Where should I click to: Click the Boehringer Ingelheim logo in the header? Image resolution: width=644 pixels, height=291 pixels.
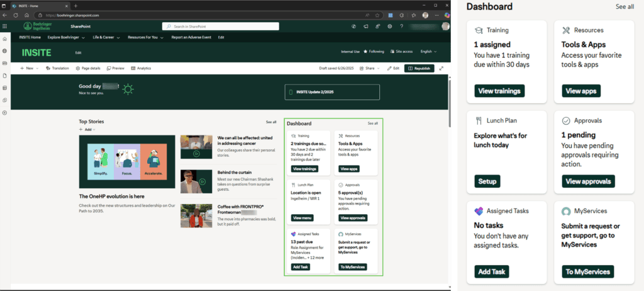point(37,26)
